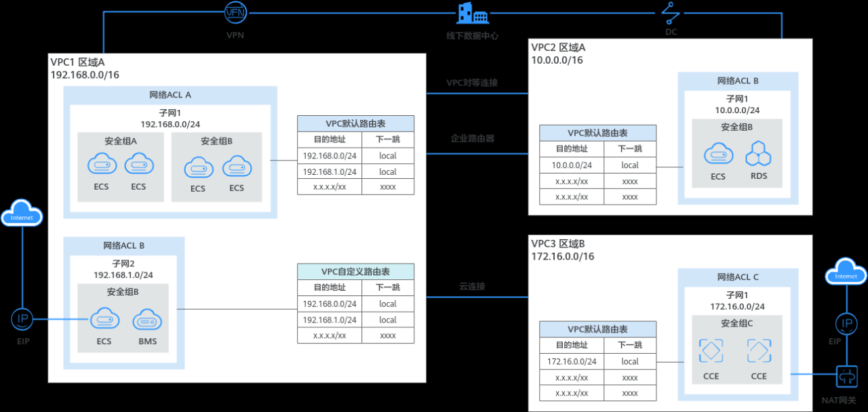Click the 172.16.0.0/16 CIDR under VPC3

563,257
